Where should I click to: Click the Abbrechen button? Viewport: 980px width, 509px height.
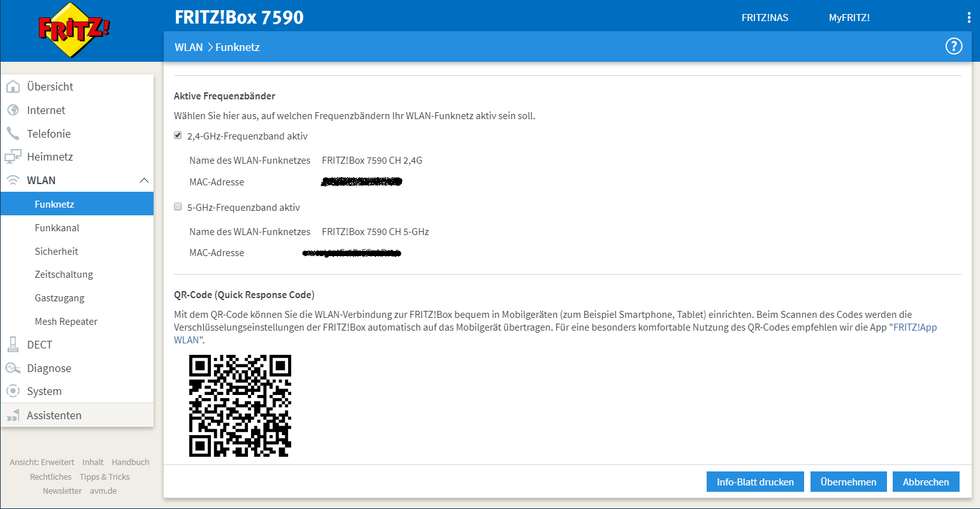tap(926, 482)
